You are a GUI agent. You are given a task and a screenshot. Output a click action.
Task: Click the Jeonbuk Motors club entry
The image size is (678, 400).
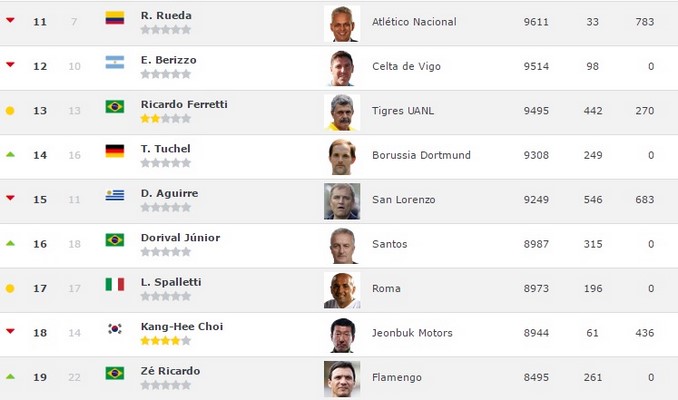411,333
